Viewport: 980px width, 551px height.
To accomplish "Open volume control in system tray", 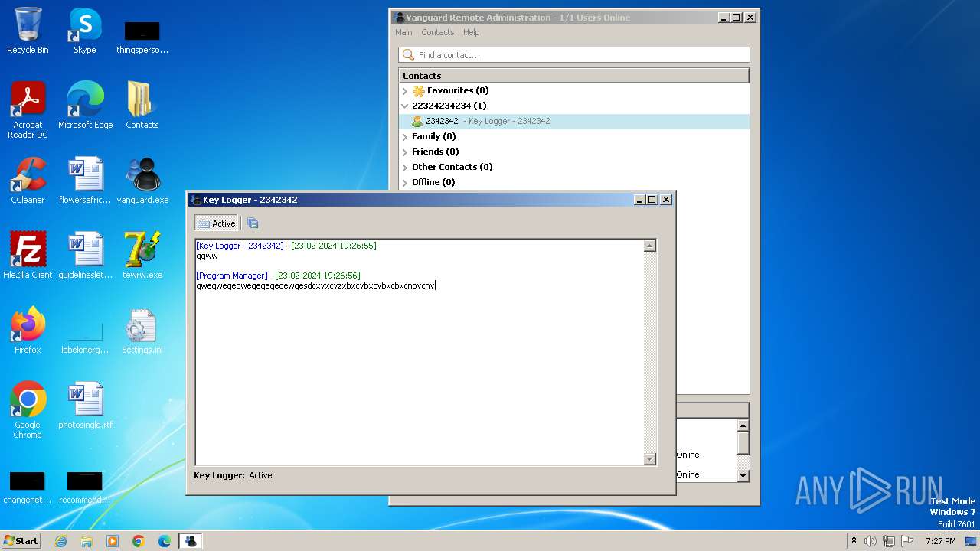I will pos(871,541).
